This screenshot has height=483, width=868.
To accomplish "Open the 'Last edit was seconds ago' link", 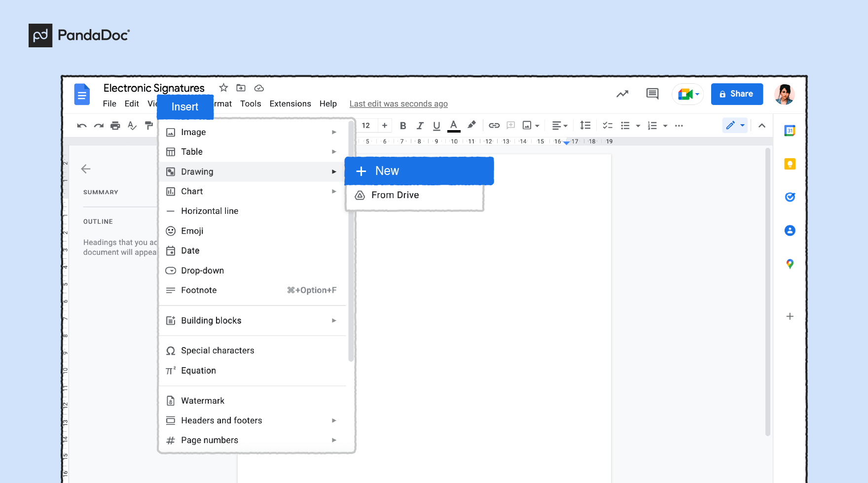I will (x=398, y=103).
